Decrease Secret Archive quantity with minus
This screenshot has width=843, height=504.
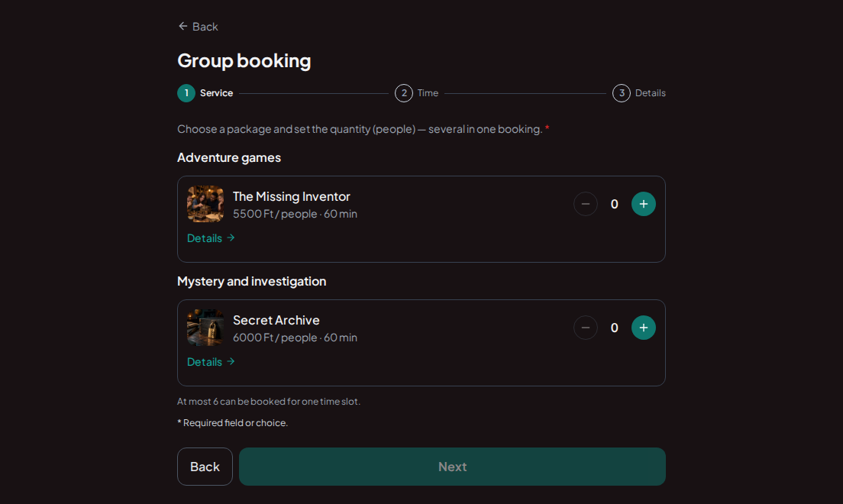click(586, 328)
